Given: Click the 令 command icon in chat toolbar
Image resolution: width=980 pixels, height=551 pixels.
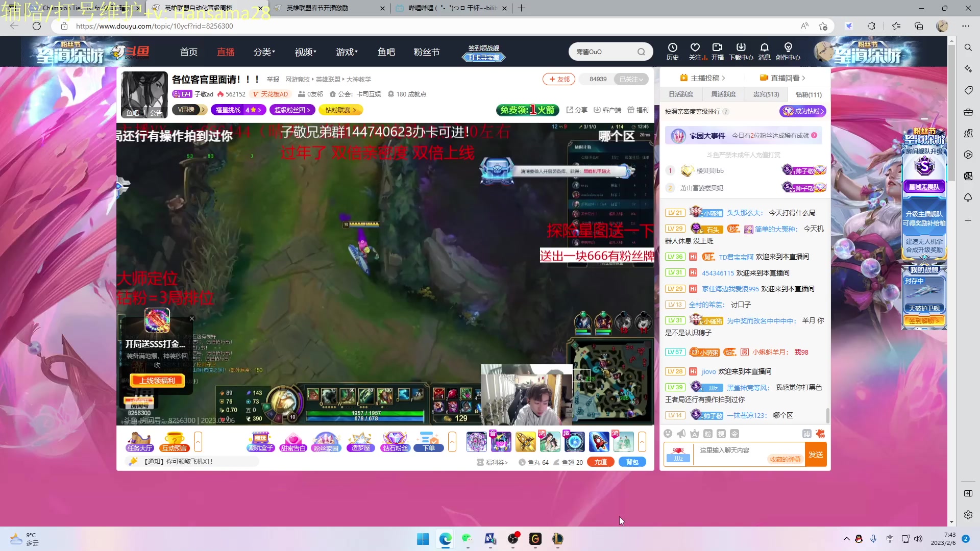Looking at the screenshot, I should [x=734, y=434].
